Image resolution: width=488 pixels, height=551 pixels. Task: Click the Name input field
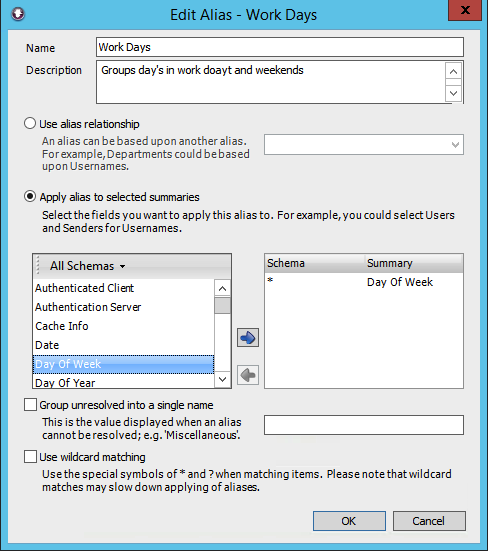pos(280,47)
